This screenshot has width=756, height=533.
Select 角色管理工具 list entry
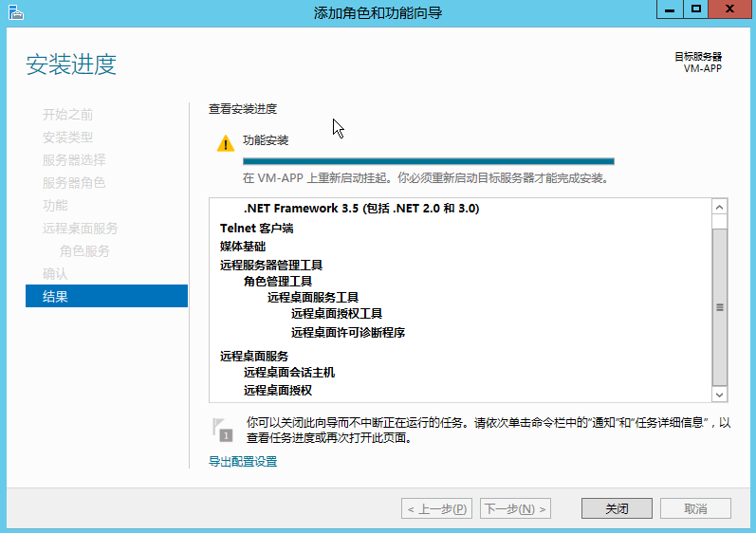(x=278, y=281)
